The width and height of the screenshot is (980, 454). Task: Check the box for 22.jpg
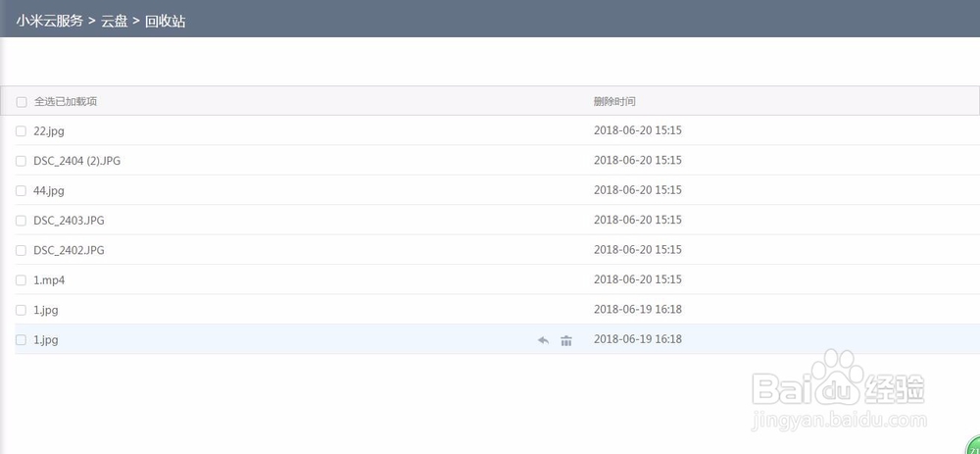(22, 131)
